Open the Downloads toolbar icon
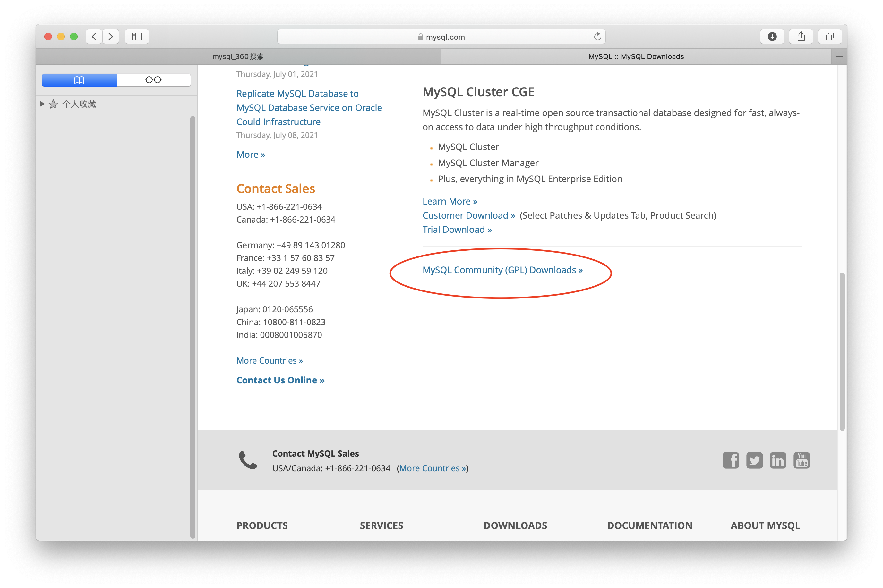Image resolution: width=883 pixels, height=588 pixels. [772, 36]
